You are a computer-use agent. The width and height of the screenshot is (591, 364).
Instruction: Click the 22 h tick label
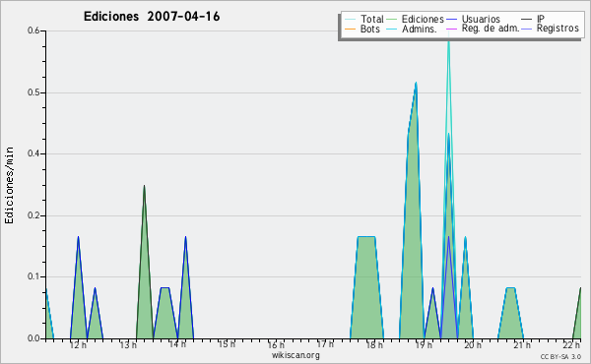[571, 344]
